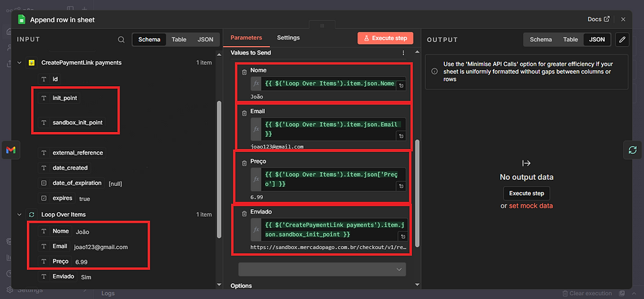Click the Parameters panel scrollbar thumb
This screenshot has width=644, height=299.
pyautogui.click(x=417, y=193)
